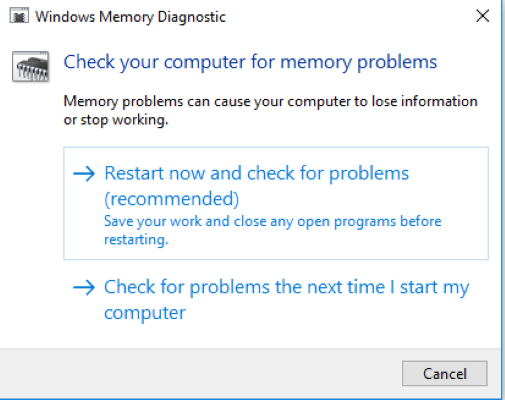The width and height of the screenshot is (505, 400).
Task: Click the '(recommended)' text in first option
Action: (x=172, y=199)
